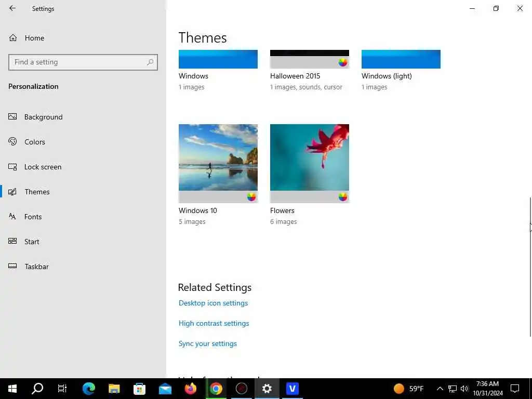Select Themes in the sidebar
Viewport: 532px width, 399px height.
[x=37, y=192]
